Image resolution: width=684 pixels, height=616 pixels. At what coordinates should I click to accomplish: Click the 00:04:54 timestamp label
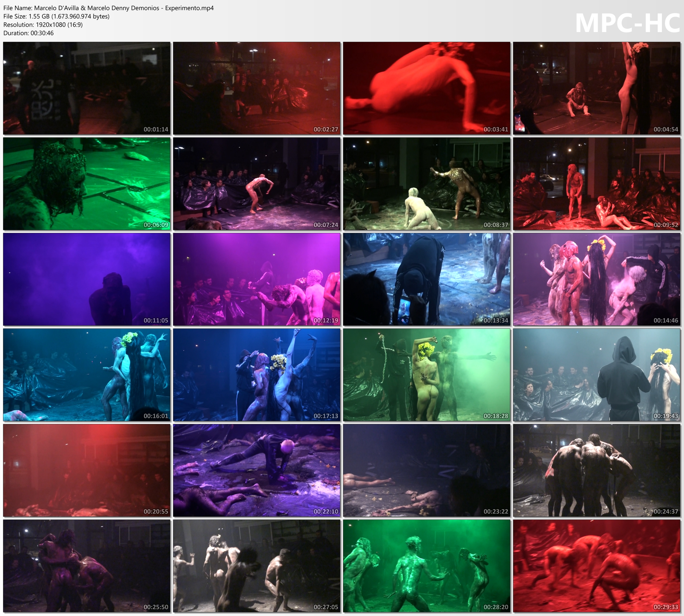(x=665, y=129)
